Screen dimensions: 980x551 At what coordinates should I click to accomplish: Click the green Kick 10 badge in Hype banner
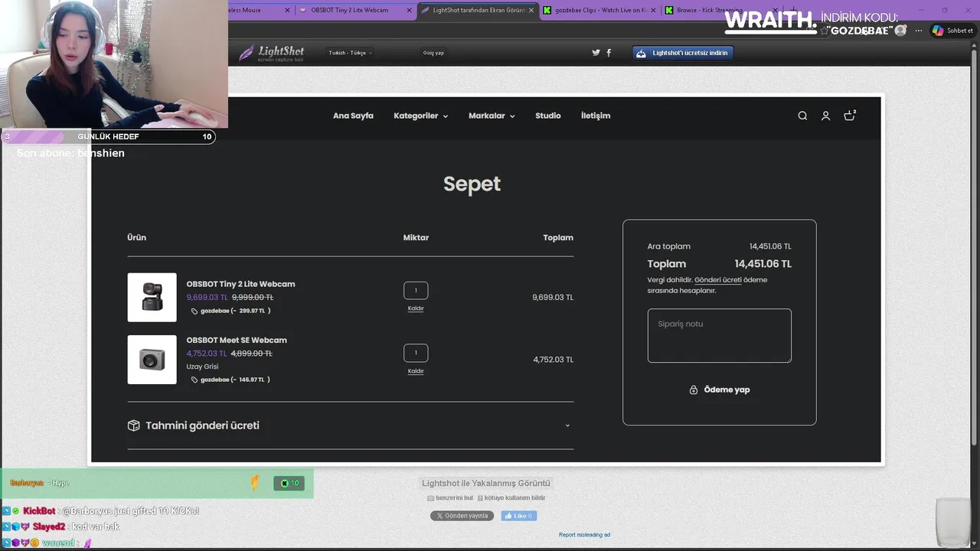pyautogui.click(x=289, y=483)
